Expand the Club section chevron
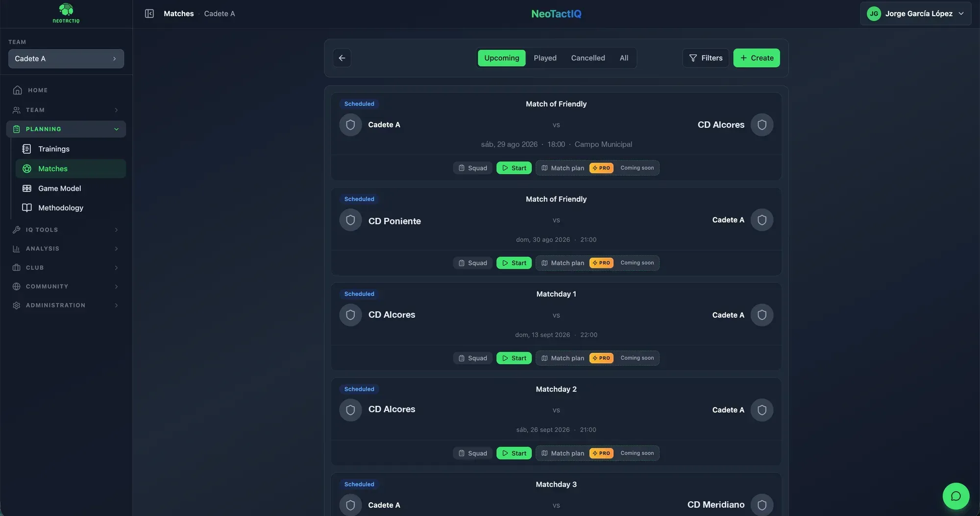The height and width of the screenshot is (516, 980). (x=116, y=267)
